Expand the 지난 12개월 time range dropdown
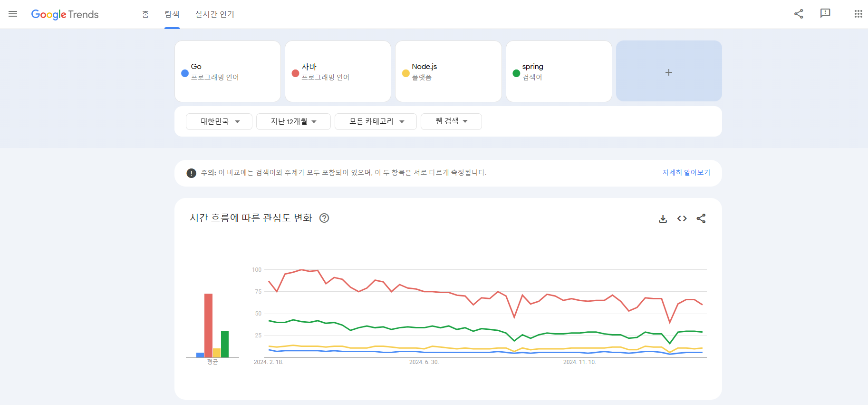The height and width of the screenshot is (405, 868). coord(293,121)
